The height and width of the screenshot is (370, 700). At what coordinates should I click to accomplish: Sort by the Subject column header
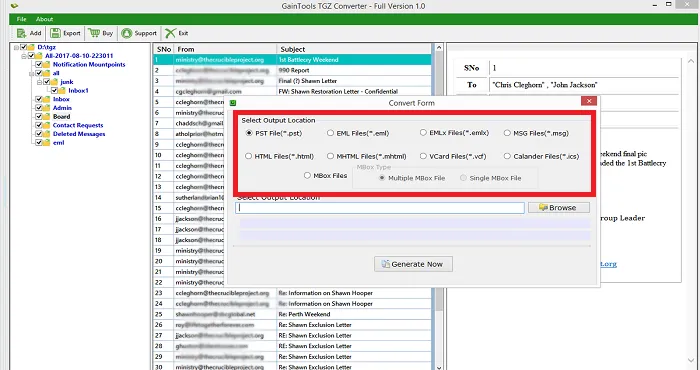tap(354, 49)
